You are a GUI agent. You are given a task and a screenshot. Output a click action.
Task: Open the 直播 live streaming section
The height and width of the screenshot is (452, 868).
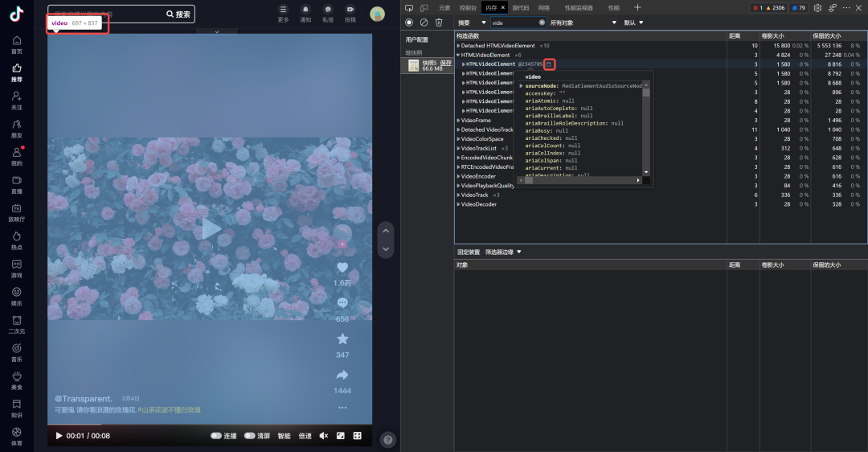(17, 184)
